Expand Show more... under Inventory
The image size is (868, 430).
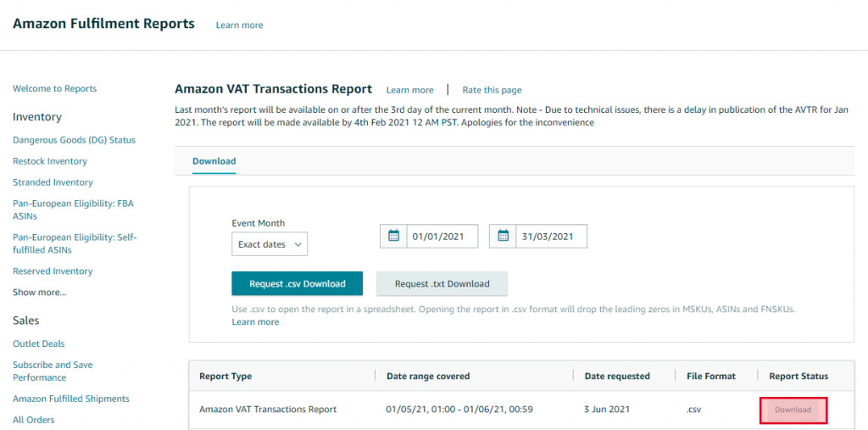pos(40,293)
